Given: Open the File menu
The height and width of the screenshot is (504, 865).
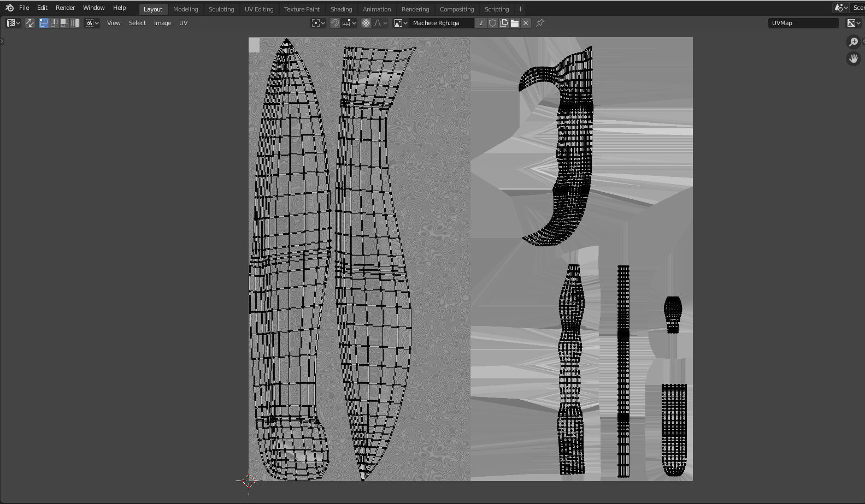Looking at the screenshot, I should [24, 8].
